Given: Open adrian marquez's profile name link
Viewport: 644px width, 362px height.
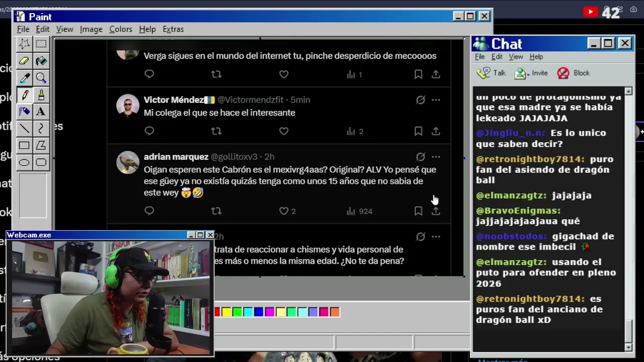Looking at the screenshot, I should pyautogui.click(x=176, y=157).
